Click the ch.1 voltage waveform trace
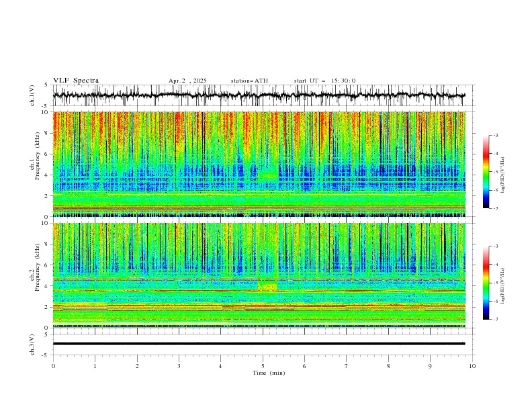 pos(259,95)
